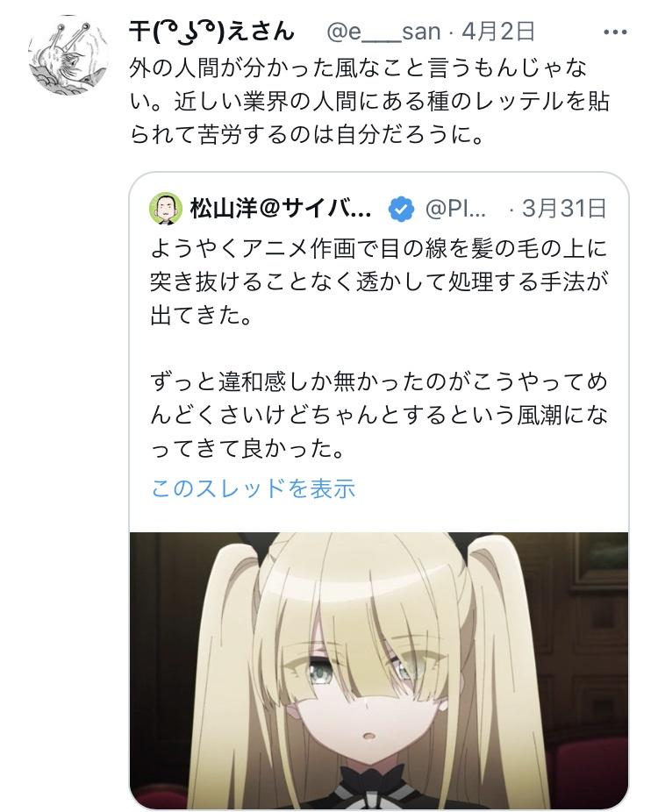This screenshot has width=658, height=812.
Task: Click このスレッドを表示 to show thread
Action: pyautogui.click(x=253, y=488)
